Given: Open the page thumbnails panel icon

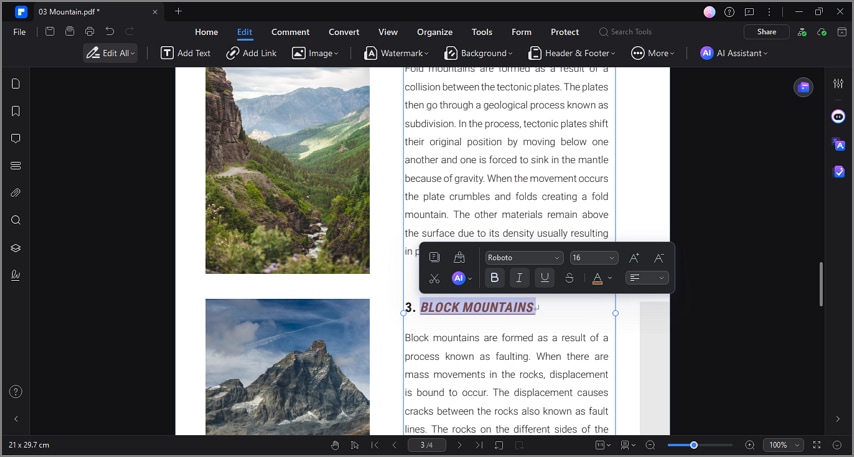Looking at the screenshot, I should pyautogui.click(x=16, y=83).
